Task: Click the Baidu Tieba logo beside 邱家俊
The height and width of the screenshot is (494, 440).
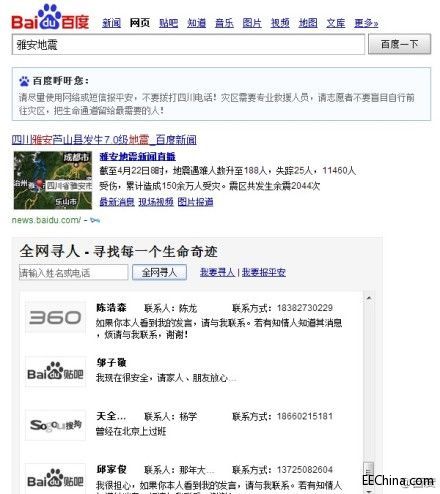Action: tap(55, 479)
